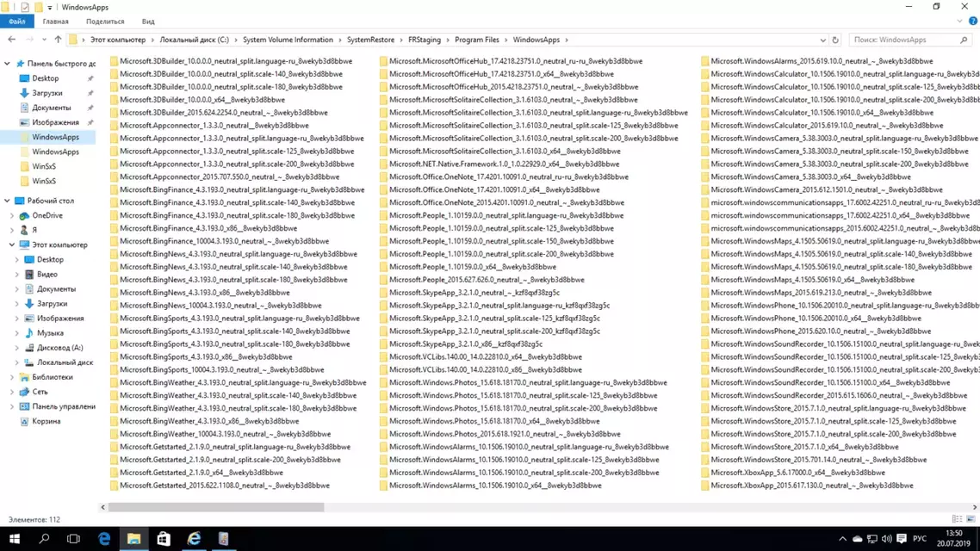Click System Volume Information breadcrumb
Image resolution: width=980 pixels, height=551 pixels.
pyautogui.click(x=288, y=40)
